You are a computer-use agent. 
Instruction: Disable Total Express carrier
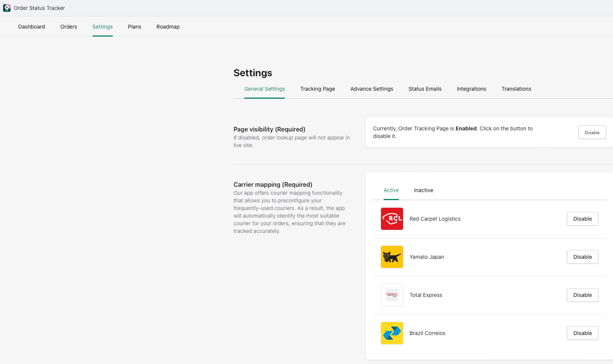pos(582,295)
